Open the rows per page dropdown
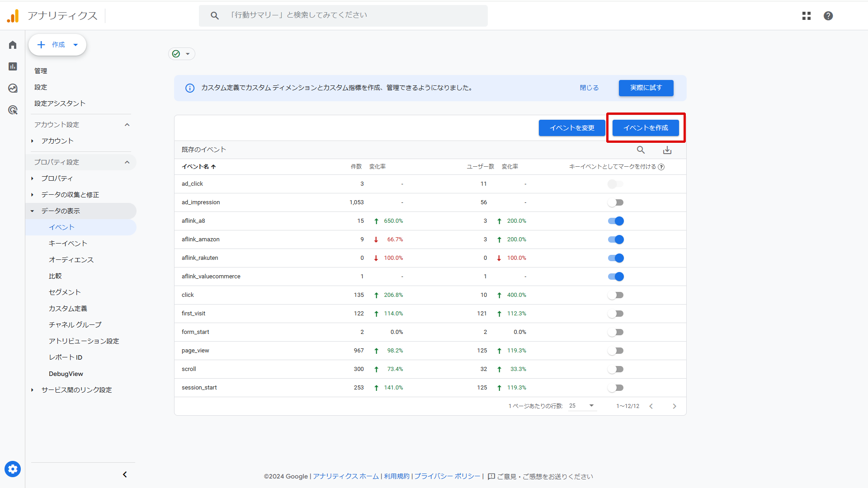This screenshot has height=488, width=868. click(x=582, y=406)
